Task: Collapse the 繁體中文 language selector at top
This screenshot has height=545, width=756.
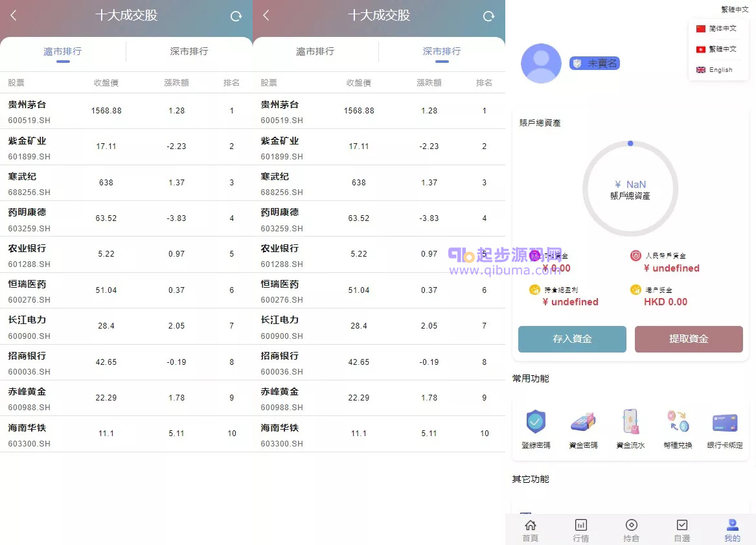Action: pyautogui.click(x=735, y=10)
